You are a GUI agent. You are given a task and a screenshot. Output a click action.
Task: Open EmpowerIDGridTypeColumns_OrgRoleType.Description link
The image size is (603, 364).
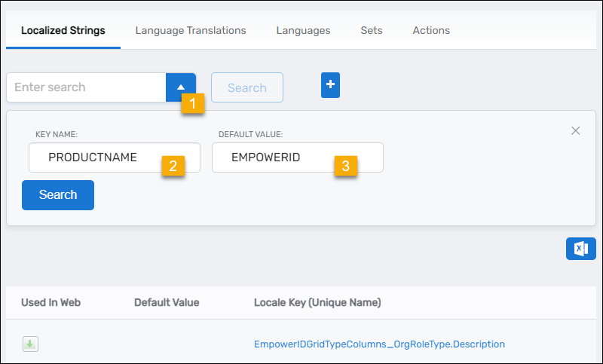pyautogui.click(x=379, y=344)
